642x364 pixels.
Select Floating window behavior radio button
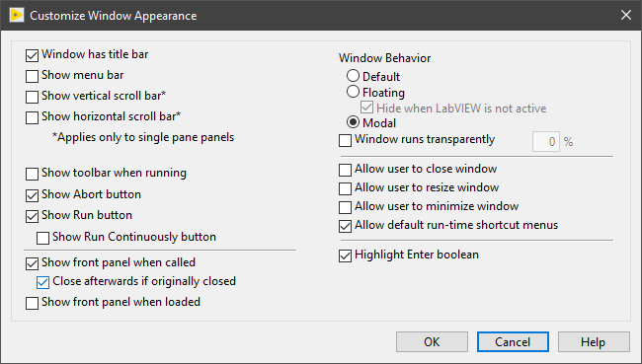(x=353, y=91)
